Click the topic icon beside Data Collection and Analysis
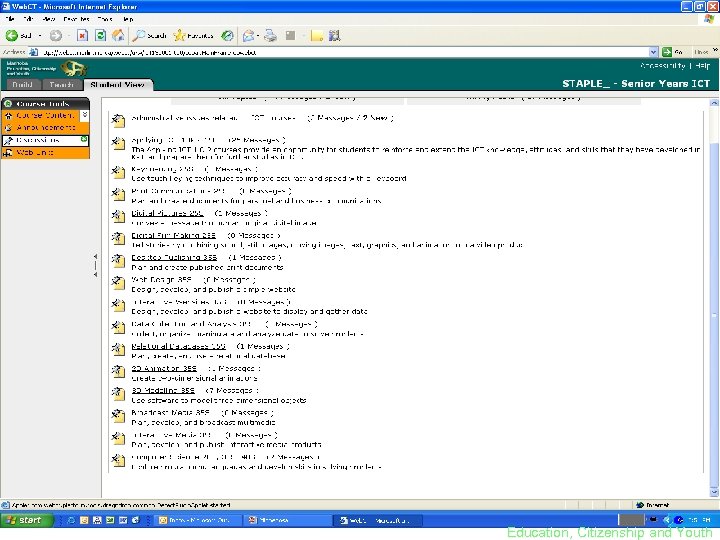Viewport: 720px width, 540px height. pos(118,327)
